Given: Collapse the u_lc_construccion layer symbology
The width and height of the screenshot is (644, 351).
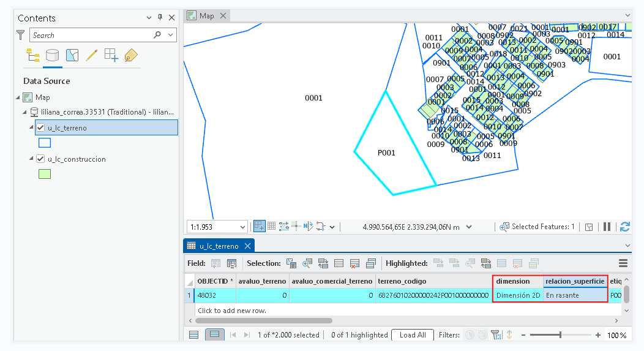Looking at the screenshot, I should (31, 158).
